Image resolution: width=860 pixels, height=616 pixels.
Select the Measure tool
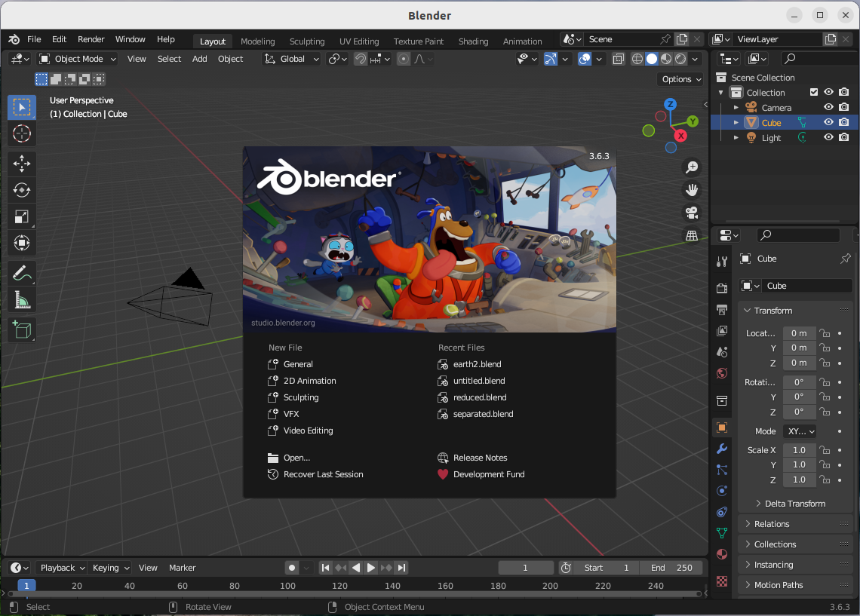22,300
